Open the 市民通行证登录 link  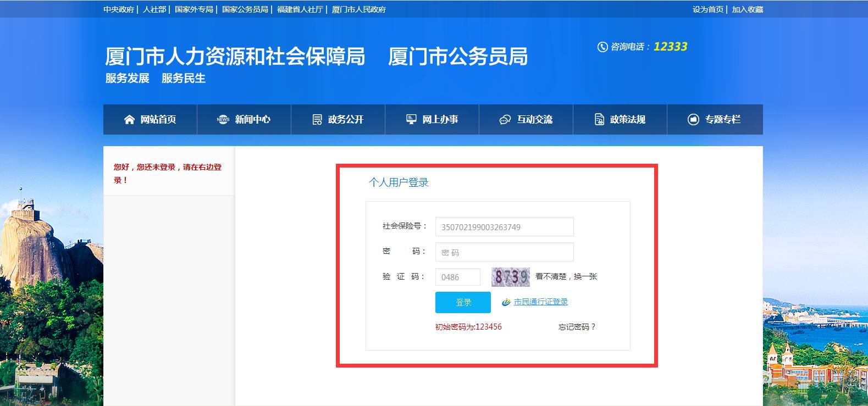(540, 302)
